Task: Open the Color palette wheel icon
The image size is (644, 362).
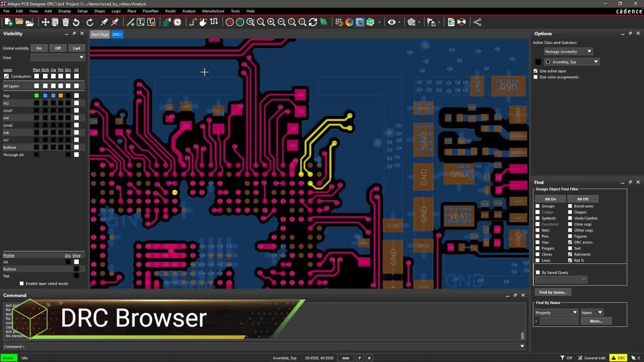Action: [349, 22]
